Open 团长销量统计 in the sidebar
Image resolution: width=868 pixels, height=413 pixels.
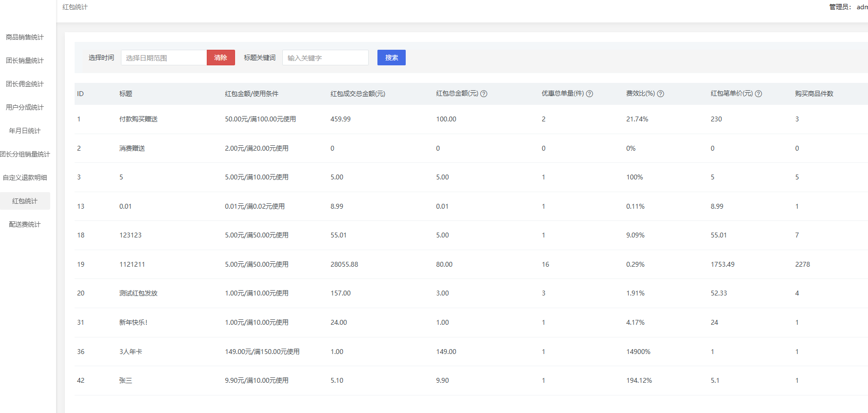coord(25,60)
